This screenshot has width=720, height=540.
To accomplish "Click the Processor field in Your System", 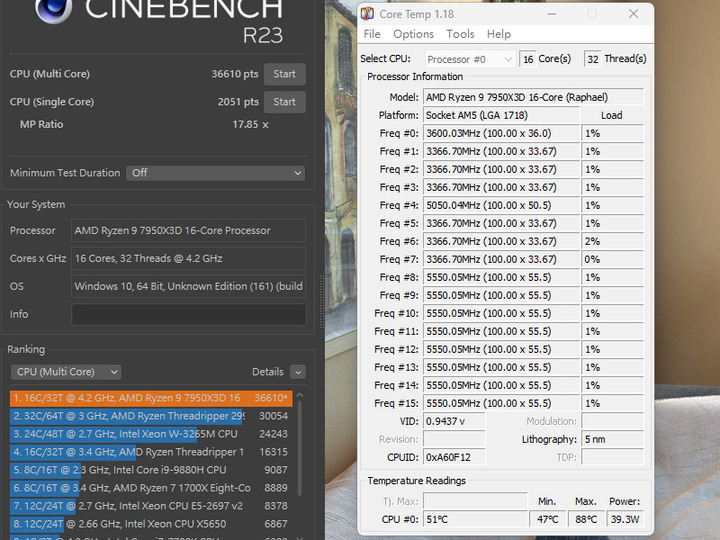I will [189, 231].
